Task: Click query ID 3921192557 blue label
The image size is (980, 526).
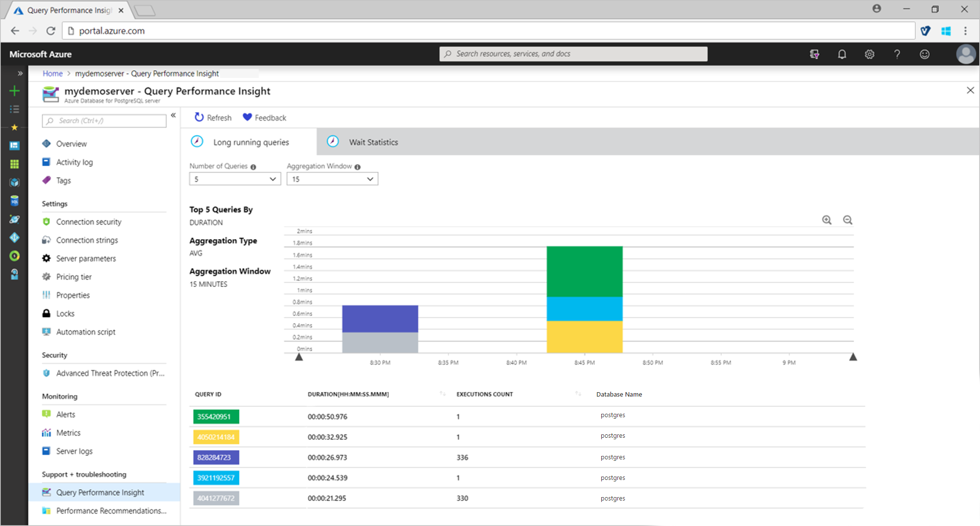Action: (x=216, y=478)
